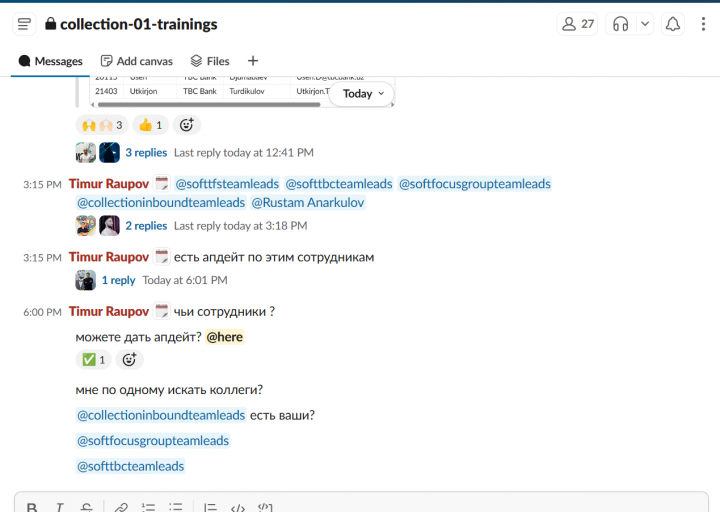
Task: Click the last @softtbcteamleads mention
Action: coord(130,466)
